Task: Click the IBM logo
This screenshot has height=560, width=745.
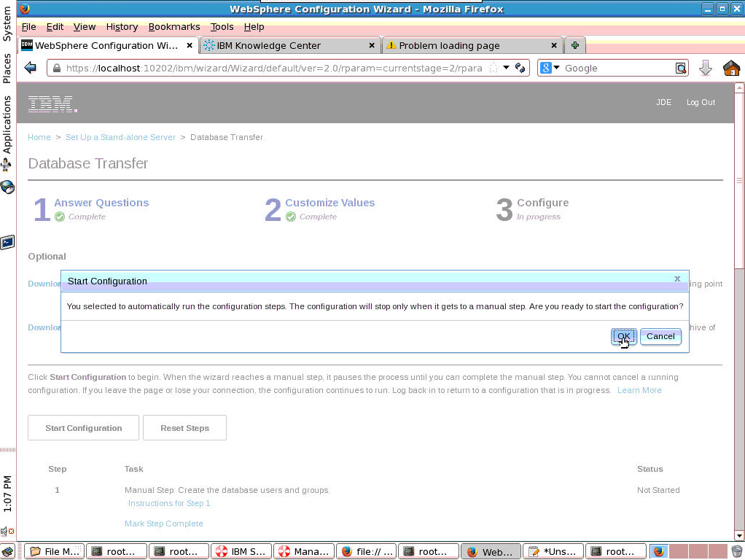Action: coord(52,104)
